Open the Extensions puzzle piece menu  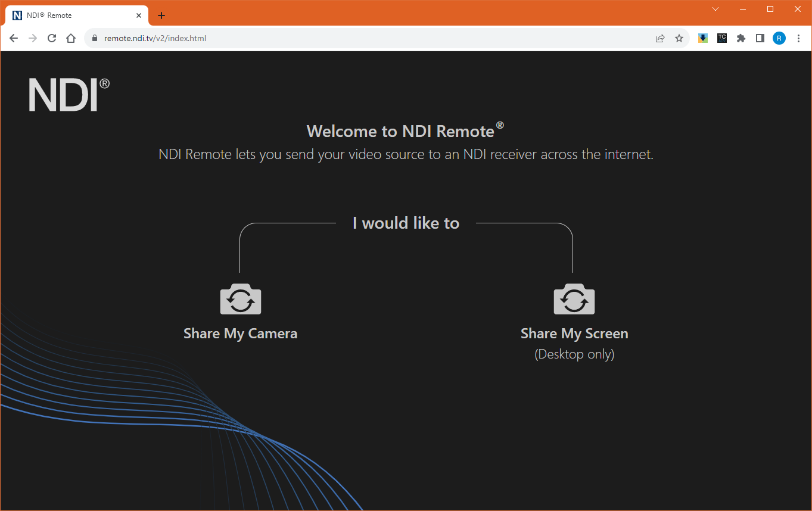click(741, 38)
